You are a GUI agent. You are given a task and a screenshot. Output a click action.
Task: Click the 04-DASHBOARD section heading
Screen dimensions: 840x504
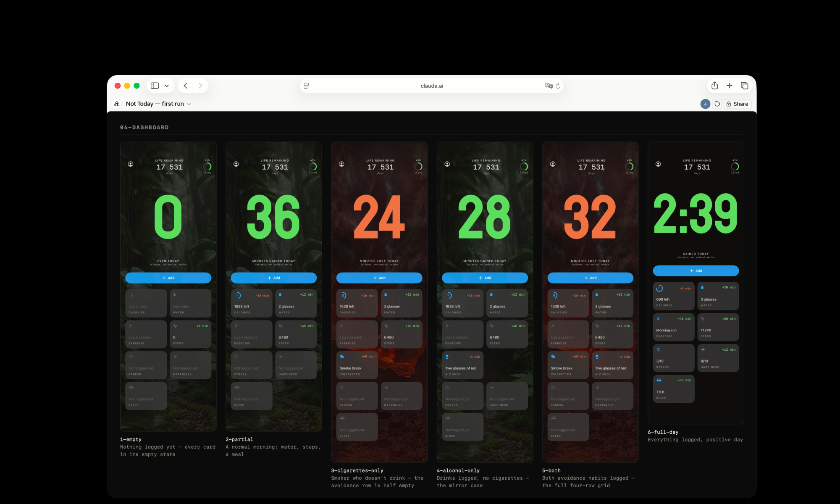tap(144, 127)
